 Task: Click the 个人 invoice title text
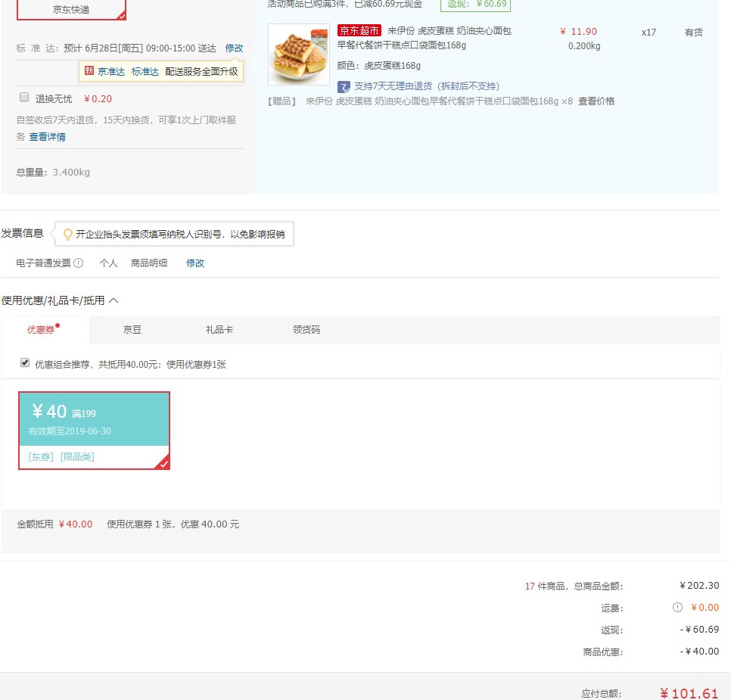coord(108,263)
